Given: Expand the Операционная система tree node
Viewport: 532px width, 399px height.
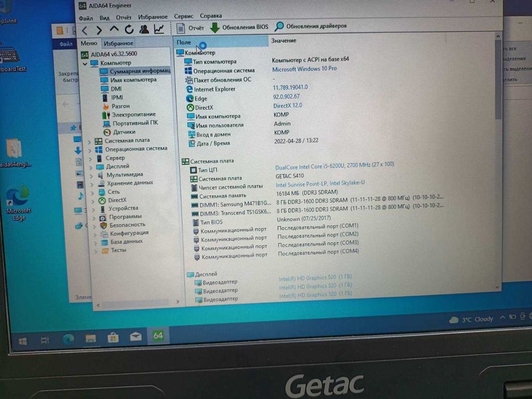Looking at the screenshot, I should pos(90,150).
